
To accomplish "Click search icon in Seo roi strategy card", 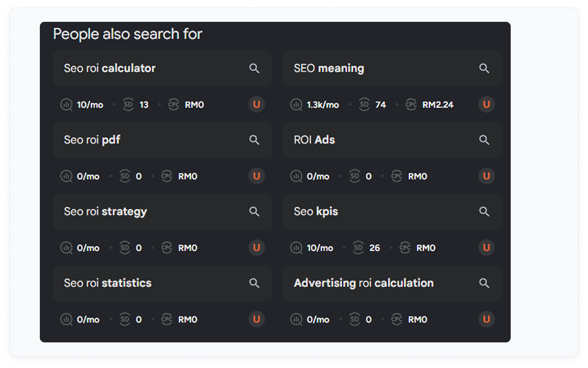I will pos(255,212).
